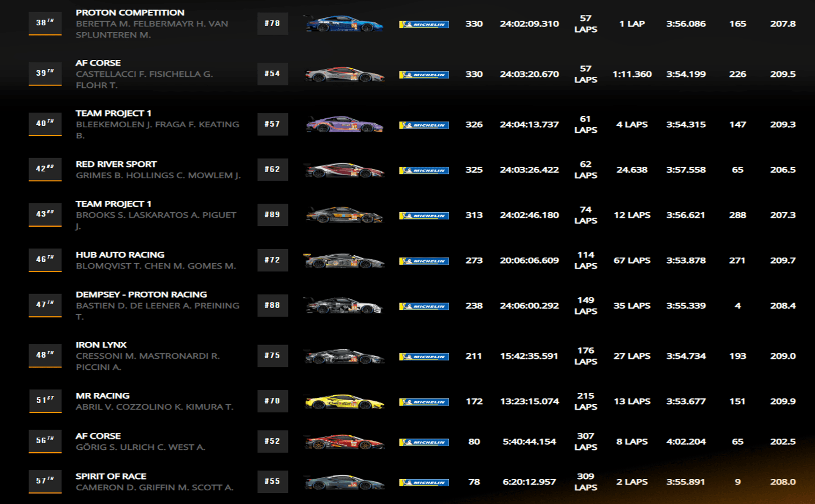Select the 57th position badge

45,482
